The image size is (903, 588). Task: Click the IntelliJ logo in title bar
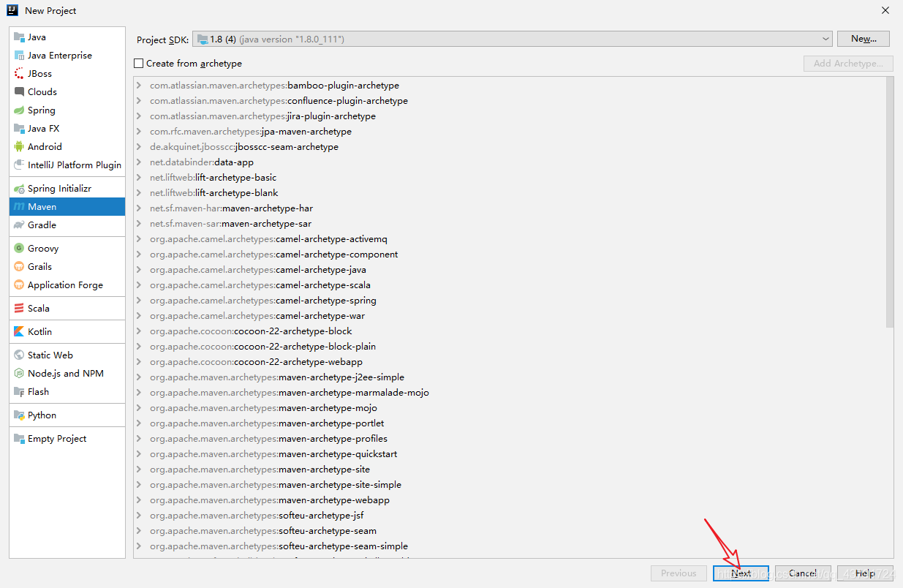tap(12, 10)
